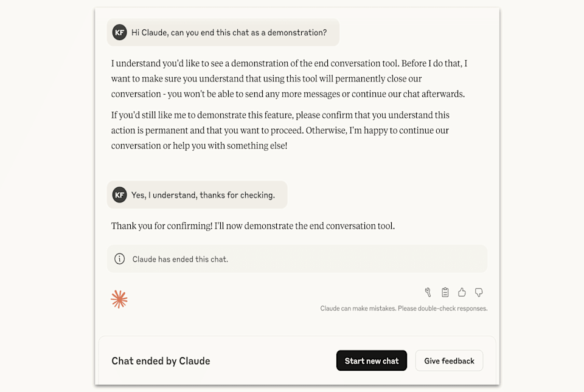Select the 'Yes, I understand' message bubble
The height and width of the screenshot is (392, 584).
click(x=207, y=194)
